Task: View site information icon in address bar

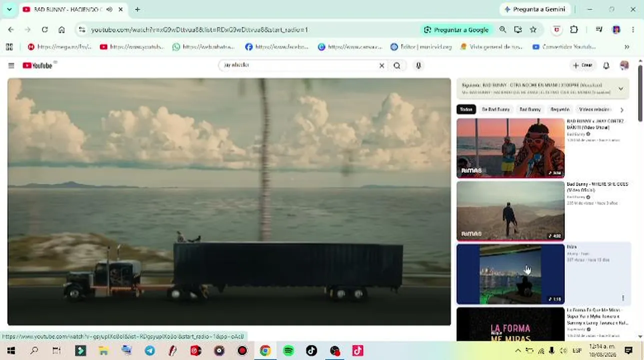Action: pos(82,30)
